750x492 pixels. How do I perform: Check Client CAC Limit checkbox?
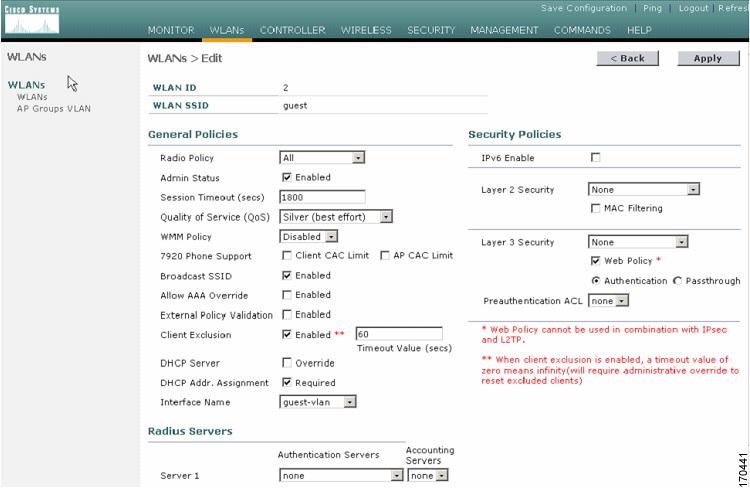tap(287, 256)
